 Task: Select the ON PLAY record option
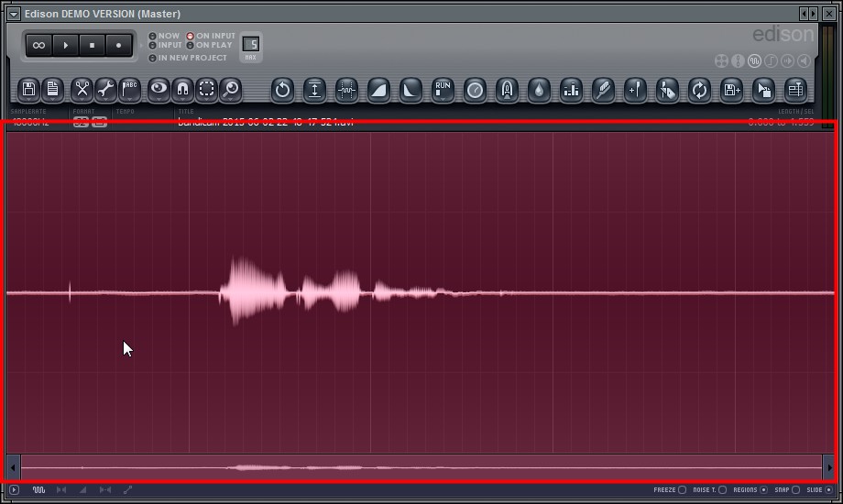191,45
